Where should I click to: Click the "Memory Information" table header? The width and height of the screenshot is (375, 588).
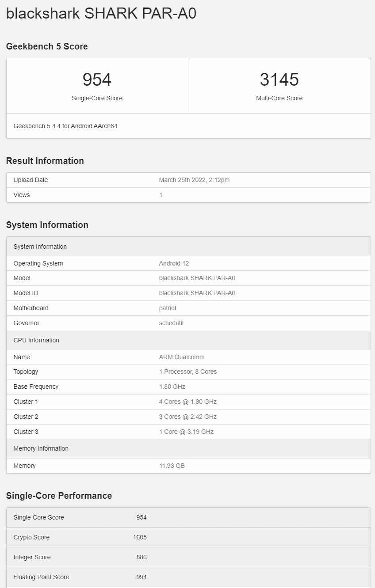[188, 448]
